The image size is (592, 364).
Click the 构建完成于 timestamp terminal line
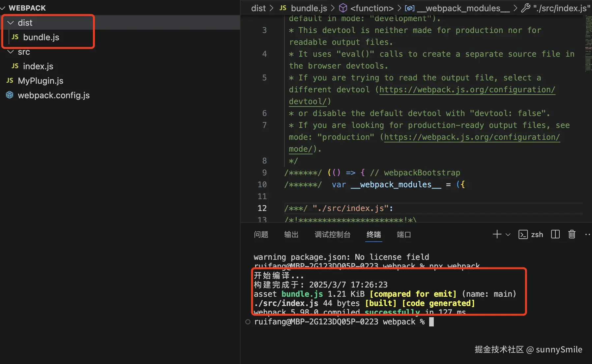point(321,285)
